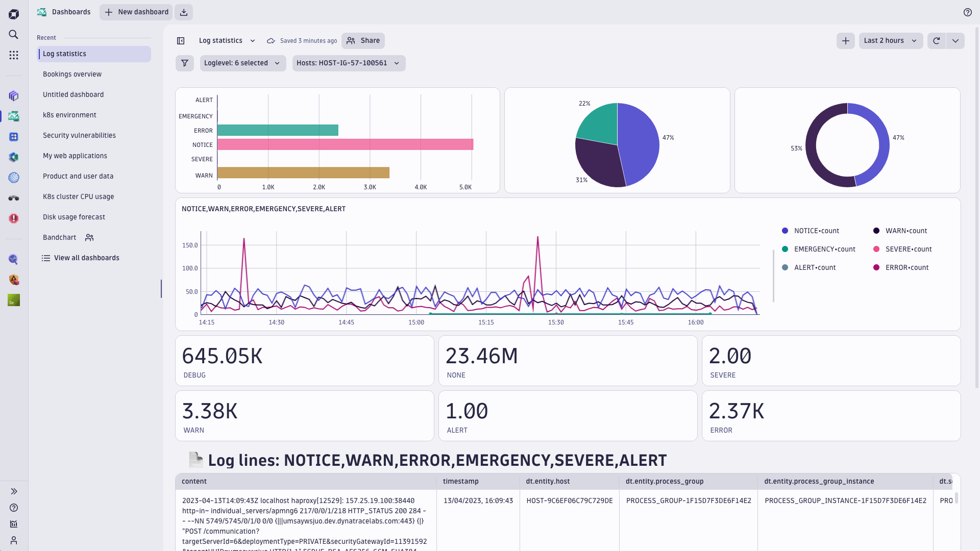Click New dashboard button to create one
Screen dimensions: 980x551
click(x=137, y=12)
